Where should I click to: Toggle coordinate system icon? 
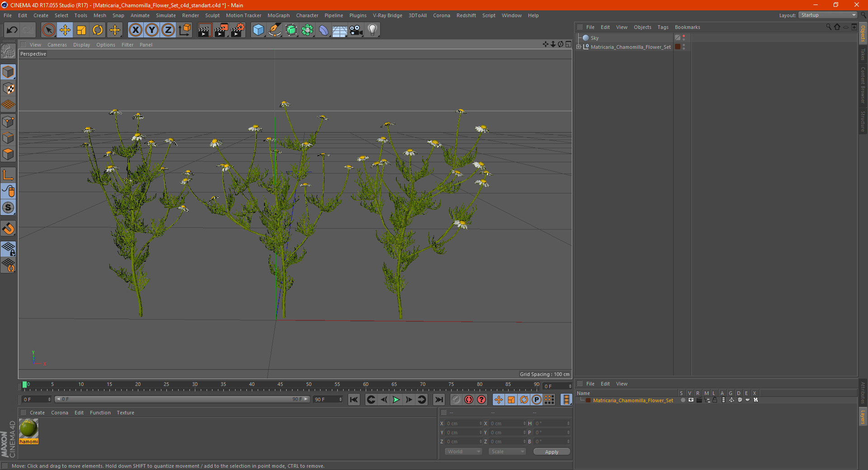[184, 30]
